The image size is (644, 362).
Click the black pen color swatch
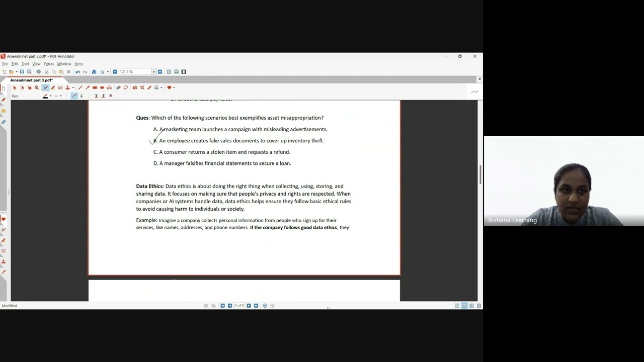pos(45,96)
